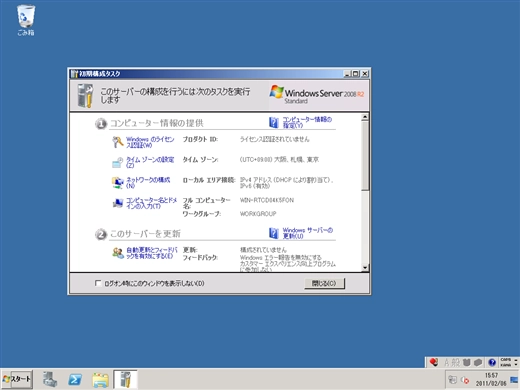
Task: Click the help icon beside Windows サーバーの更新
Action: (274, 233)
